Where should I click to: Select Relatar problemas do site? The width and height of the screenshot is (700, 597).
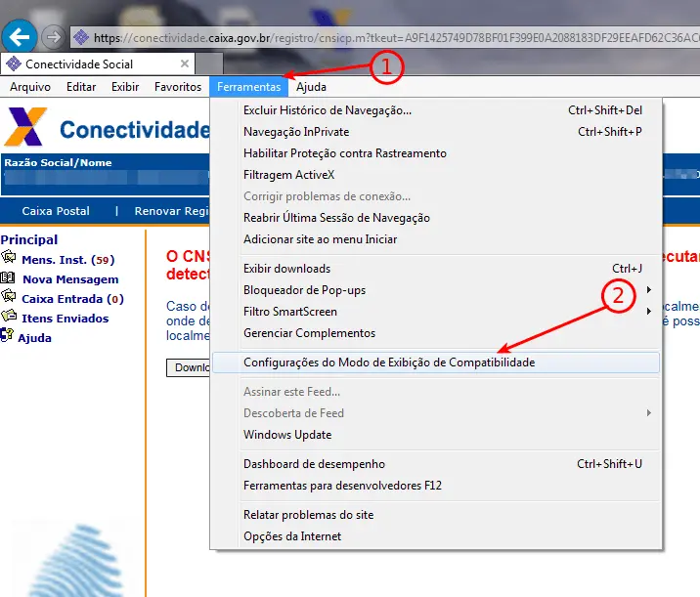(436, 515)
